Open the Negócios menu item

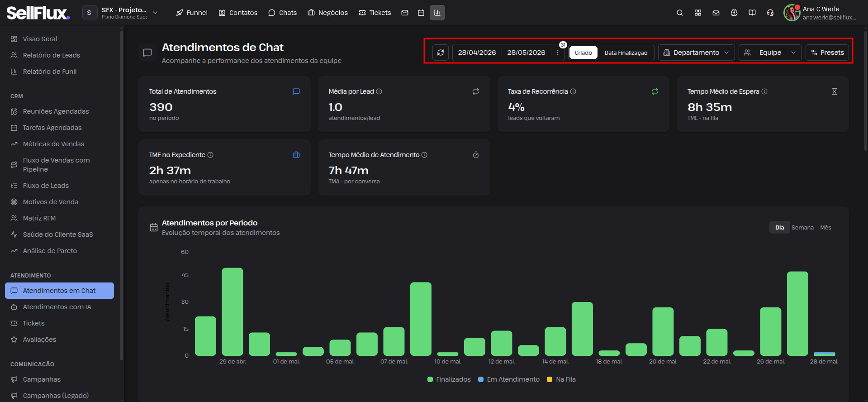[328, 13]
